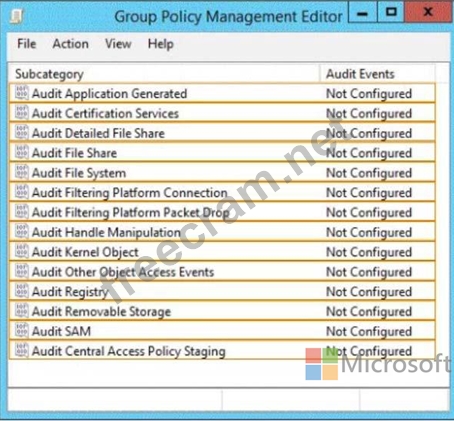Click the icon beside Audit Application Generated
The image size is (454, 421).
[x=22, y=93]
